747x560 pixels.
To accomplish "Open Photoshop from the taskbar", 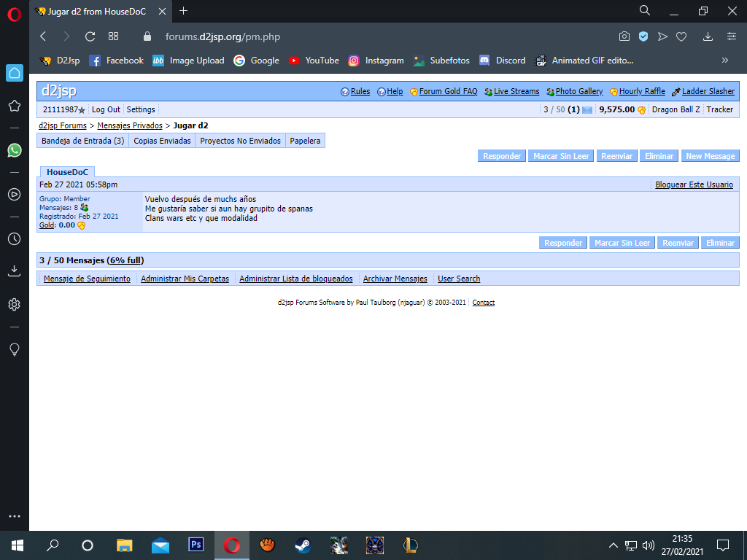I will [x=196, y=545].
